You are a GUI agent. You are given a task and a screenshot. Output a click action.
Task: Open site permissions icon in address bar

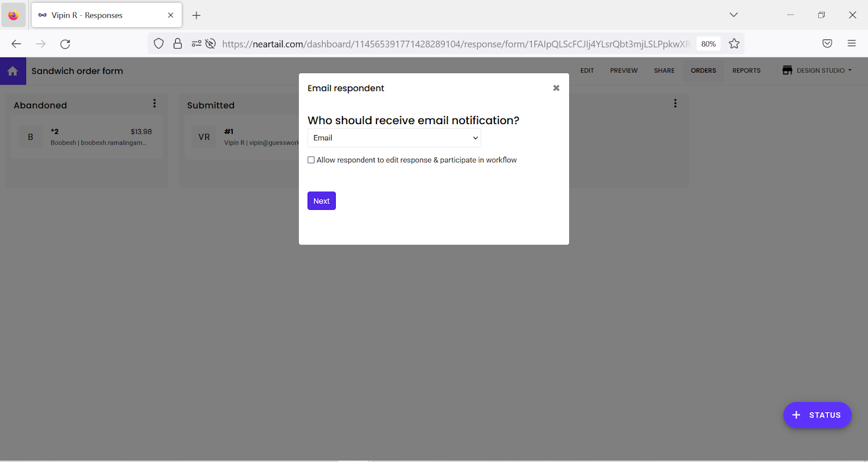(x=196, y=44)
